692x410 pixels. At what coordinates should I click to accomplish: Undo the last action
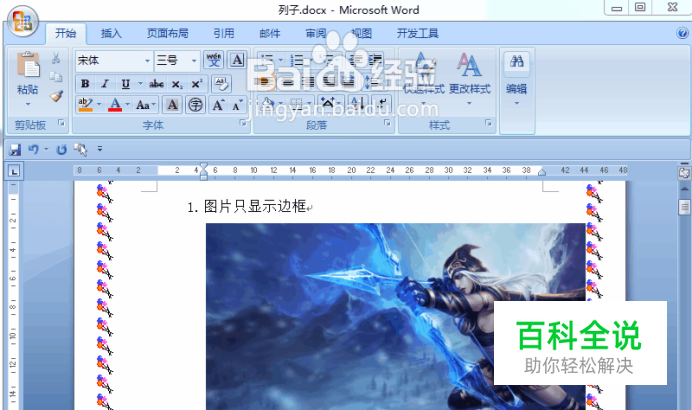click(34, 150)
